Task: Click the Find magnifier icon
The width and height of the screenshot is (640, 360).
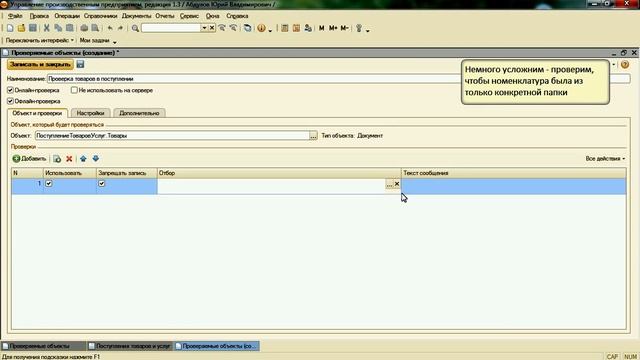Action: (x=135, y=28)
